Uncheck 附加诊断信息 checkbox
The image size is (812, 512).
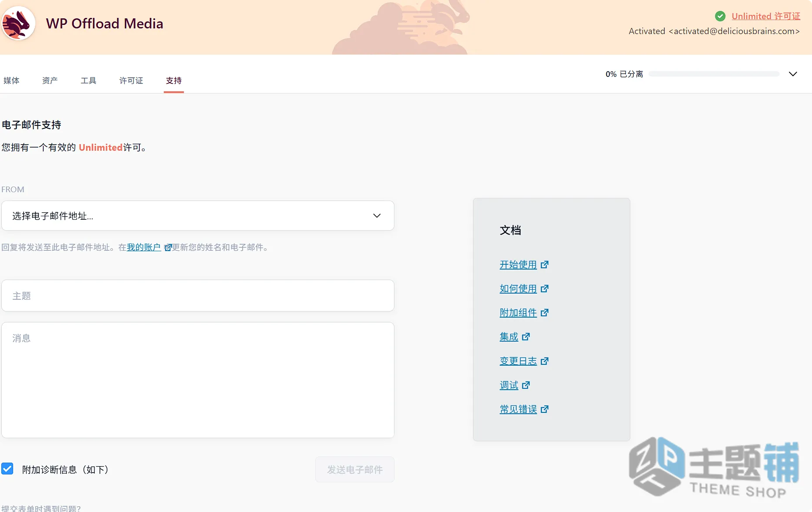coord(7,469)
